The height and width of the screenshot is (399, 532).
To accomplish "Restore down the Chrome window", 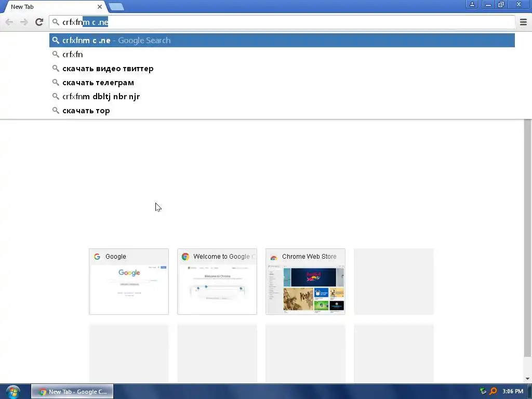I will tap(501, 4).
